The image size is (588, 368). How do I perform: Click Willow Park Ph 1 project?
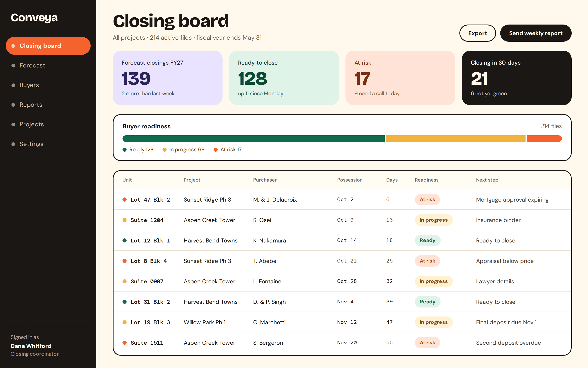coord(205,322)
